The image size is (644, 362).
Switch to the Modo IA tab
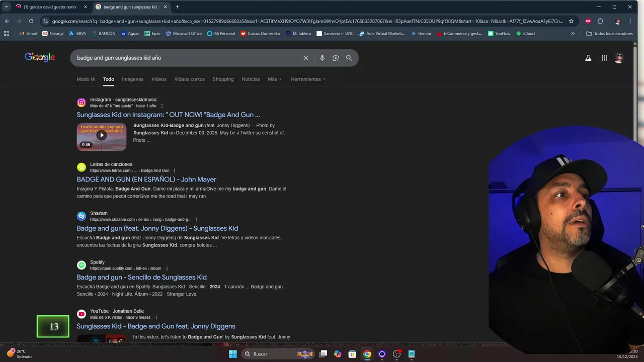tap(86, 79)
